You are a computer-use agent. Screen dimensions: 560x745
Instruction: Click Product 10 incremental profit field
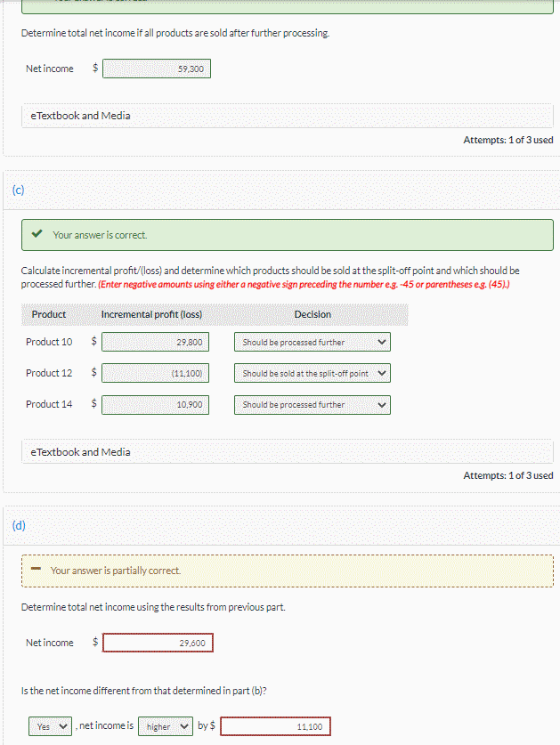[157, 342]
